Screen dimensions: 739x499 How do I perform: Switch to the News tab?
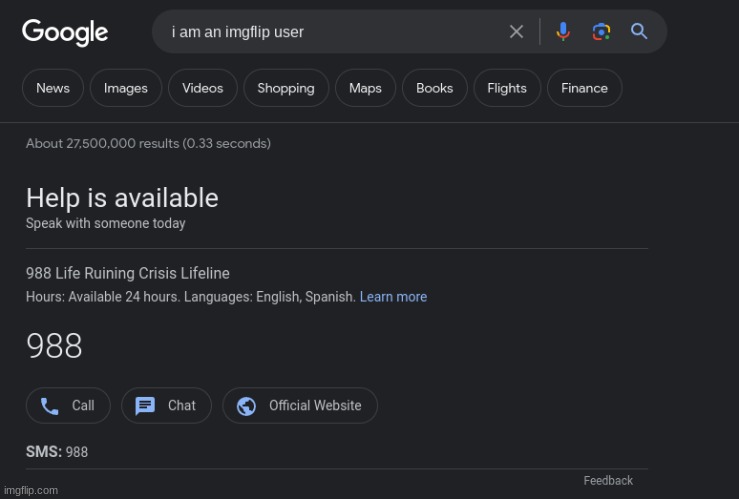[53, 88]
